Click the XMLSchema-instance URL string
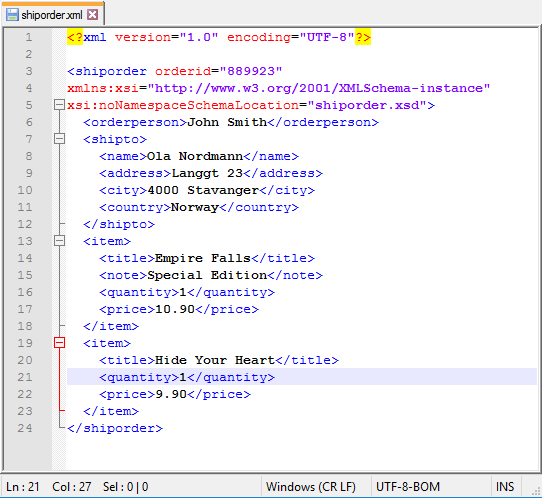This screenshot has width=542, height=498. 319,88
